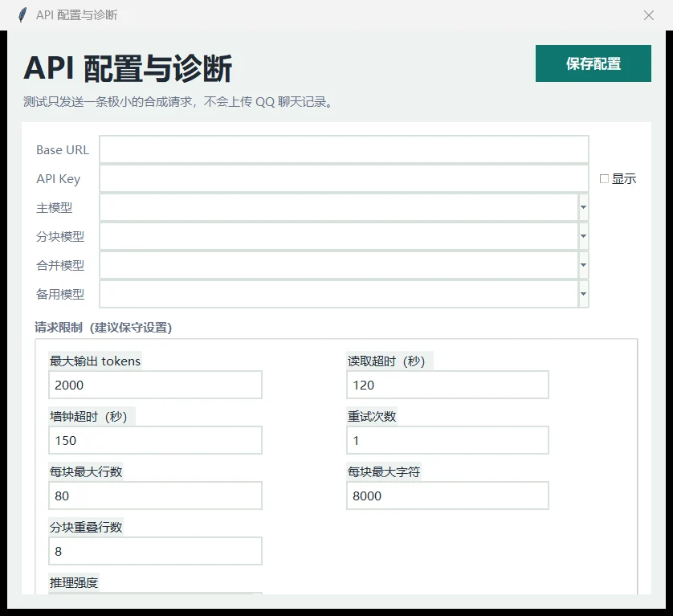Click the 分块重叠行数 label
The height and width of the screenshot is (616, 673).
tap(86, 527)
